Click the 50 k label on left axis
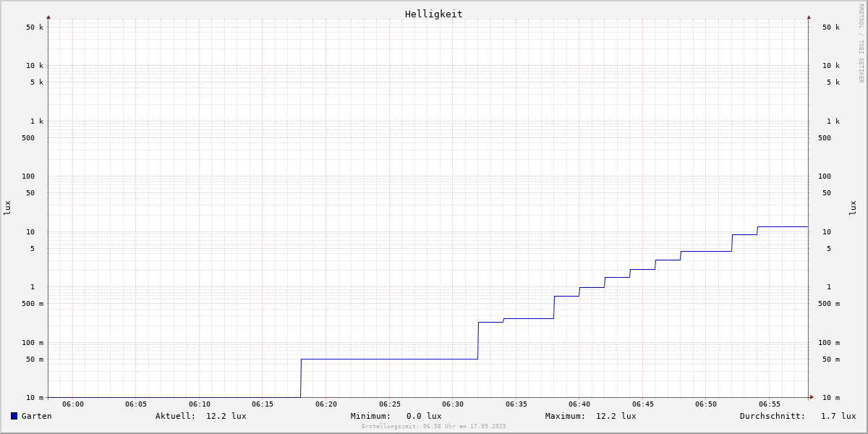 coord(35,27)
